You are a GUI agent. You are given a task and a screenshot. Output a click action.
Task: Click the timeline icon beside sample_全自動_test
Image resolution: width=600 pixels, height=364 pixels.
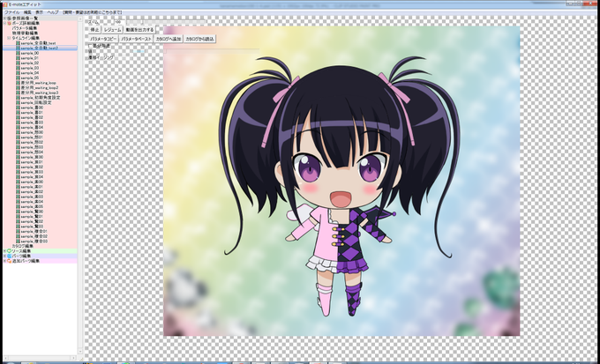pos(18,43)
